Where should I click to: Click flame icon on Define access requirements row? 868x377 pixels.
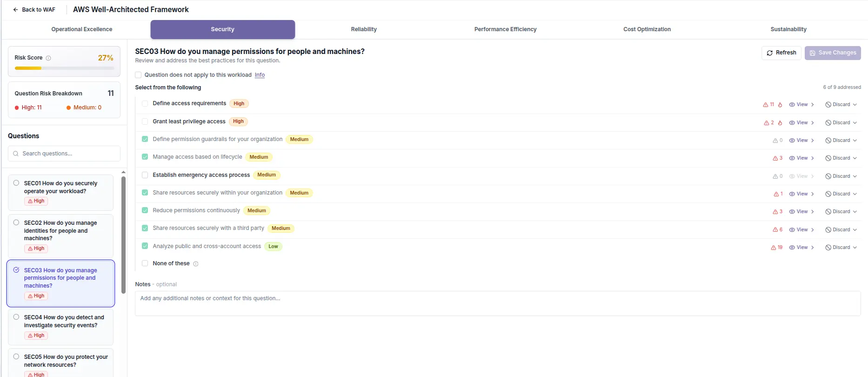coord(780,105)
